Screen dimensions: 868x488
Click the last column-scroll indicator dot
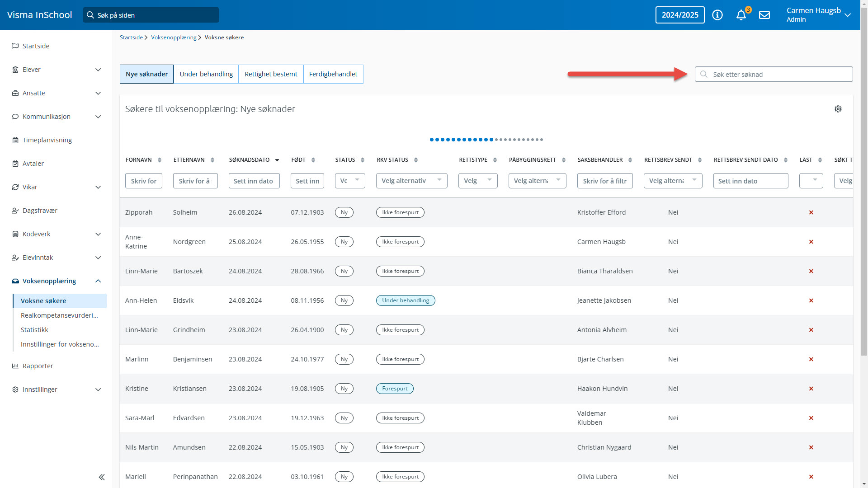[542, 140]
